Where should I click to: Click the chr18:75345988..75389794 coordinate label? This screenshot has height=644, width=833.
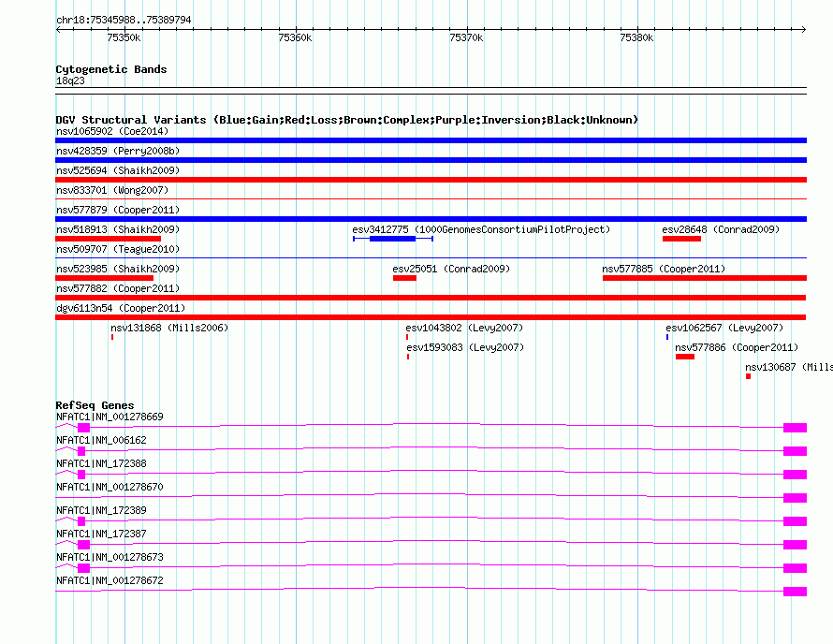(124, 20)
